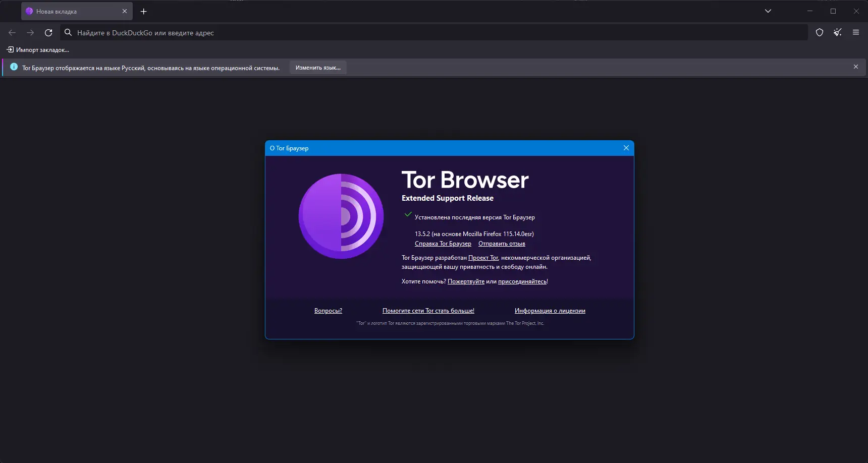868x463 pixels.
Task: Focus the DuckDuckGo address bar
Action: pyautogui.click(x=434, y=33)
